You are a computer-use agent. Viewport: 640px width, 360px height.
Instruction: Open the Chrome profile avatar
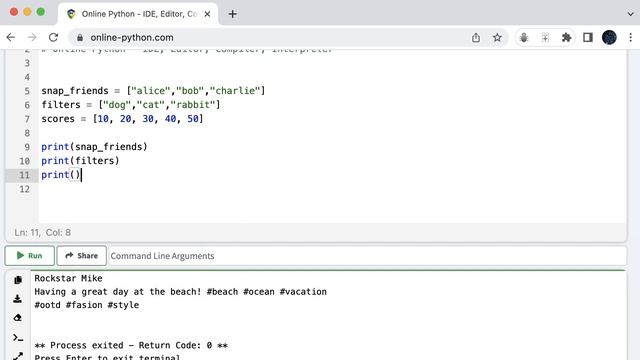tap(609, 38)
